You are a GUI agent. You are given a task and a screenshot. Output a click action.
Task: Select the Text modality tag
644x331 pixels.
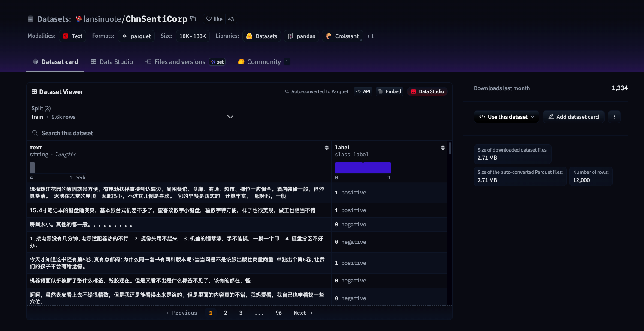click(73, 36)
